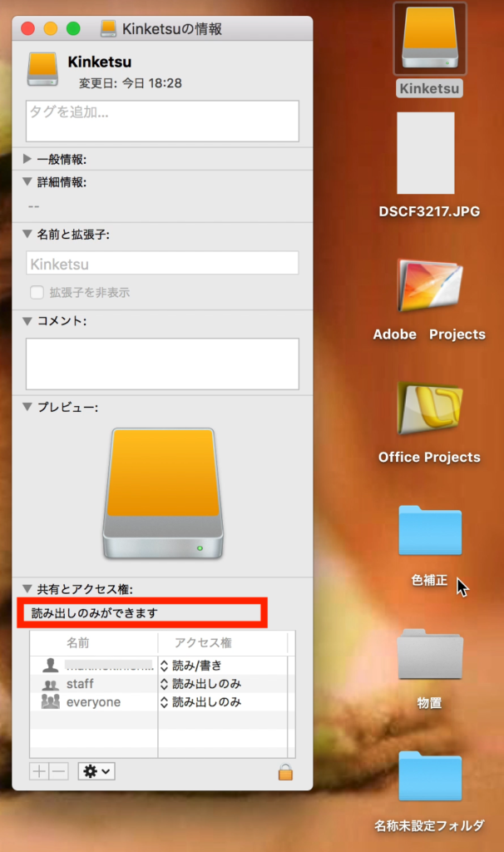Click the Kinketsuの情報 window title
The image size is (504, 852).
click(x=171, y=29)
